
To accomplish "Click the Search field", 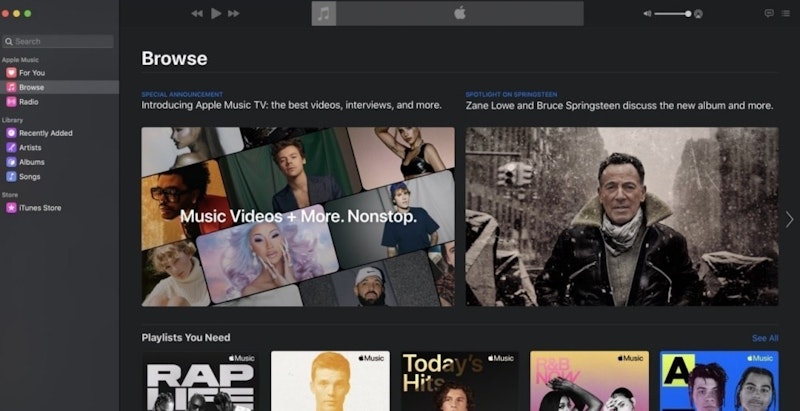I will pos(58,41).
